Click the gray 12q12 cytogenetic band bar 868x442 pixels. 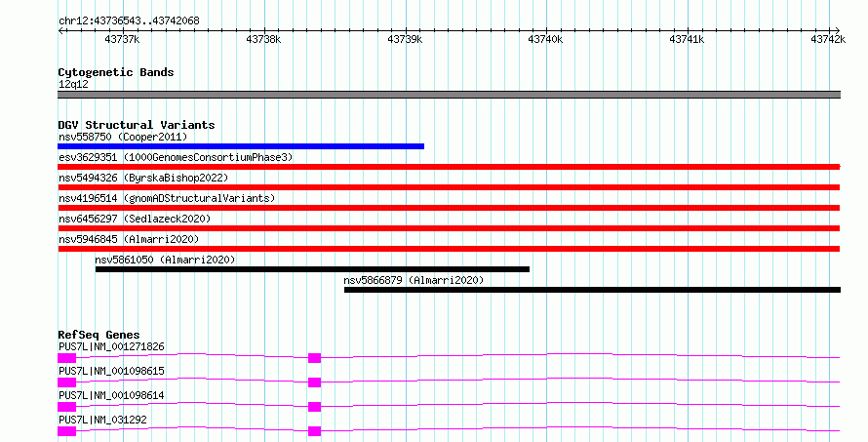(449, 95)
